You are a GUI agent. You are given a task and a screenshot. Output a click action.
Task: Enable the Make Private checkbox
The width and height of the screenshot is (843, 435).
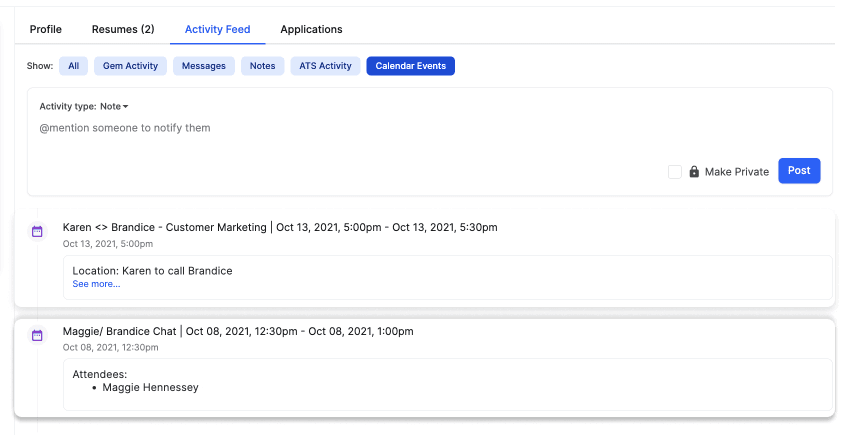(x=675, y=172)
